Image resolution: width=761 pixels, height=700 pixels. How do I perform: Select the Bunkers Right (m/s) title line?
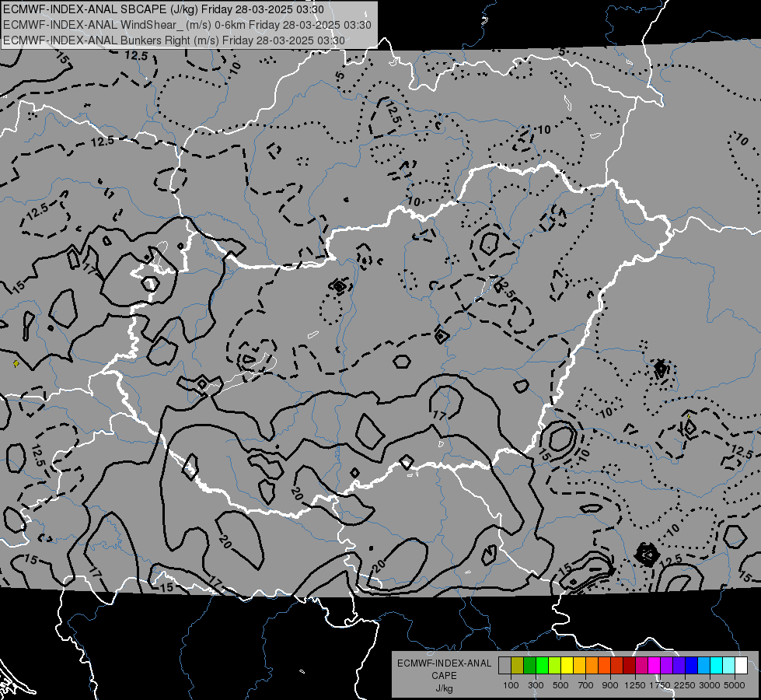point(174,40)
